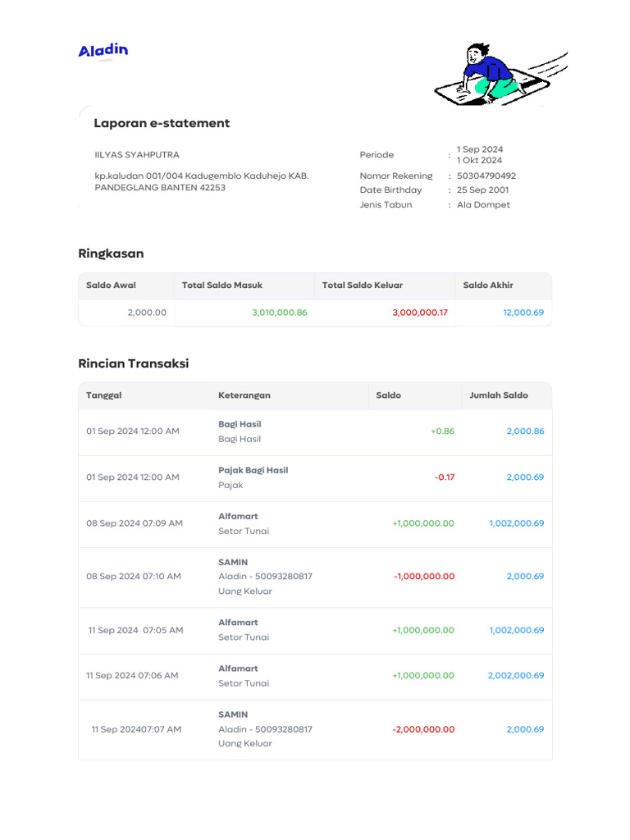
Task: Click the Rincian Transaksi heading
Action: pos(133,363)
